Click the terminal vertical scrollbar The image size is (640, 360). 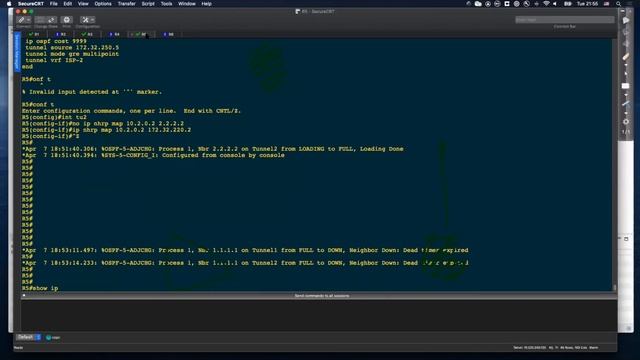pos(615,165)
